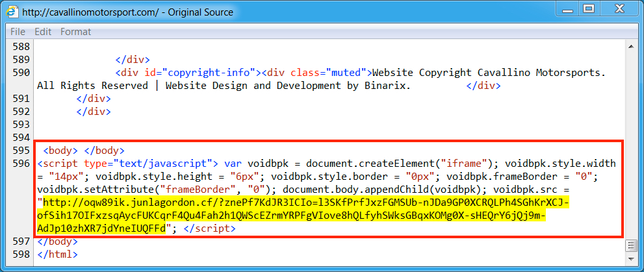
Task: Open the Format menu
Action: click(75, 32)
